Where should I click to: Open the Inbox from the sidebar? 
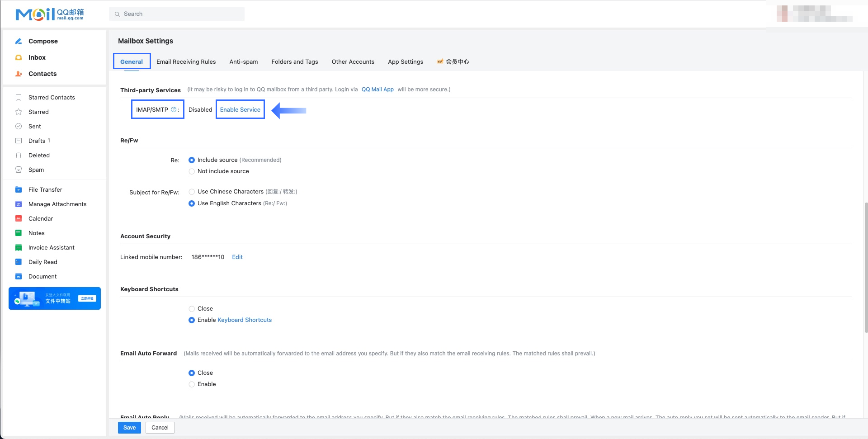pos(19,57)
